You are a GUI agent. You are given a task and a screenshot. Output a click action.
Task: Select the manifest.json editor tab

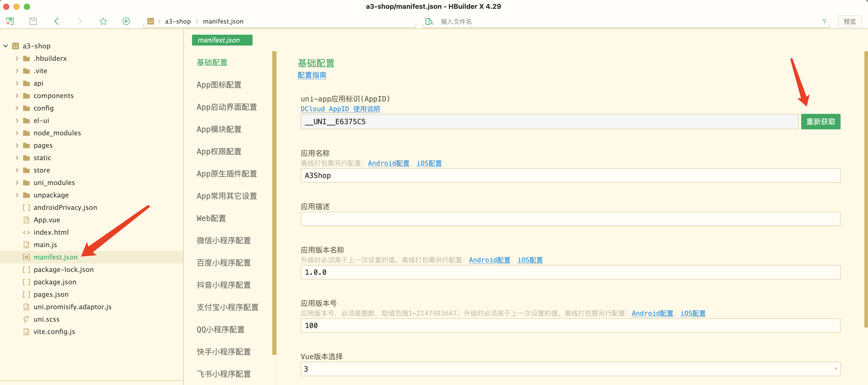(222, 40)
